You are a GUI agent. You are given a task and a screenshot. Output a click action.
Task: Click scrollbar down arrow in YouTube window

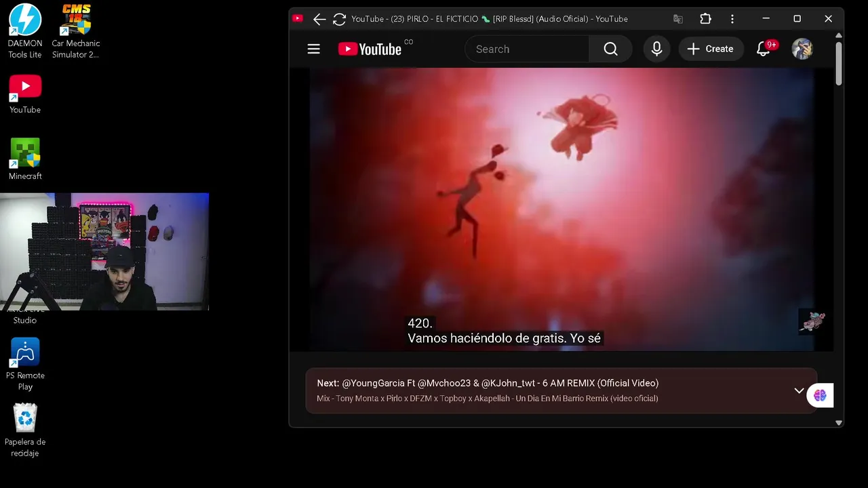[x=839, y=422]
